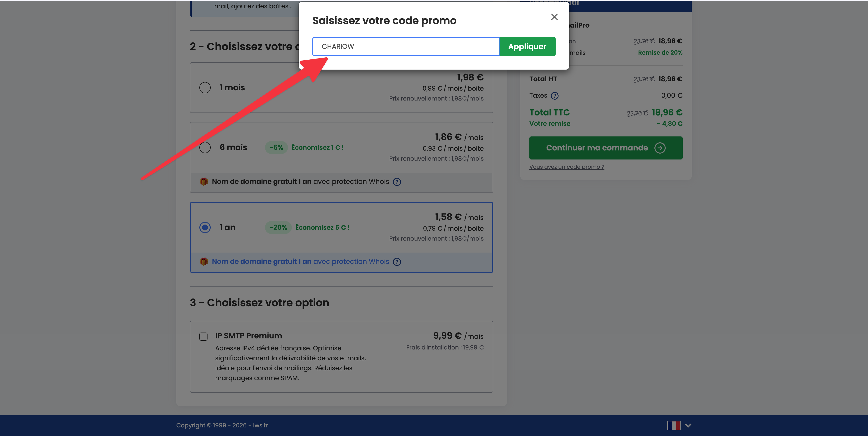Open Whois help icon in 6 mois plan
The image size is (868, 436).
[x=397, y=182]
